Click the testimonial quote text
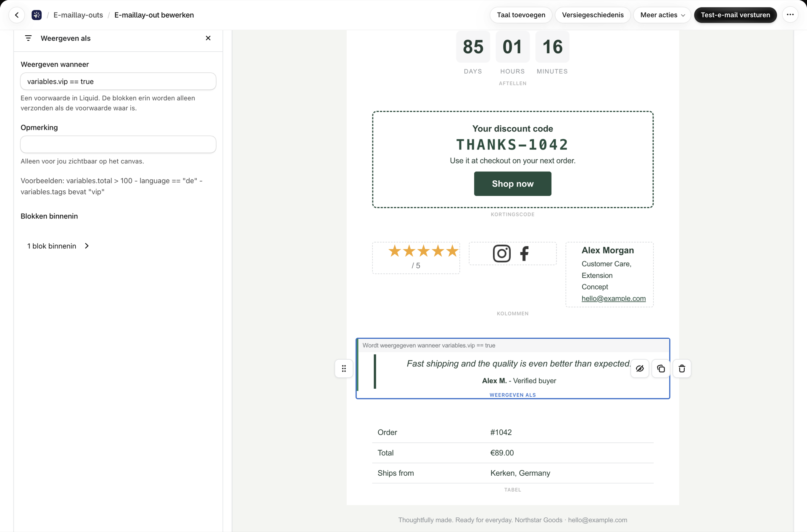807x532 pixels. pyautogui.click(x=519, y=363)
